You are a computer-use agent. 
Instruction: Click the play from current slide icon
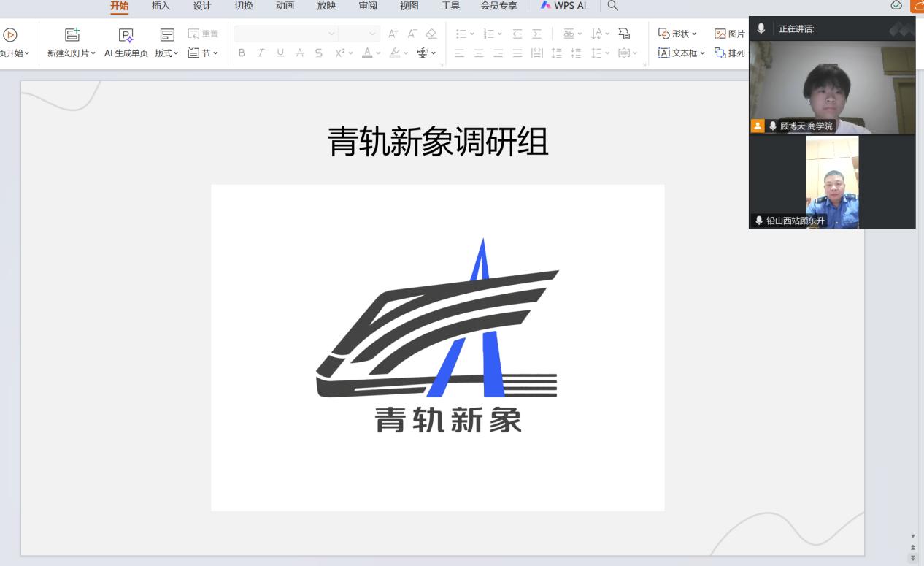tap(10, 34)
